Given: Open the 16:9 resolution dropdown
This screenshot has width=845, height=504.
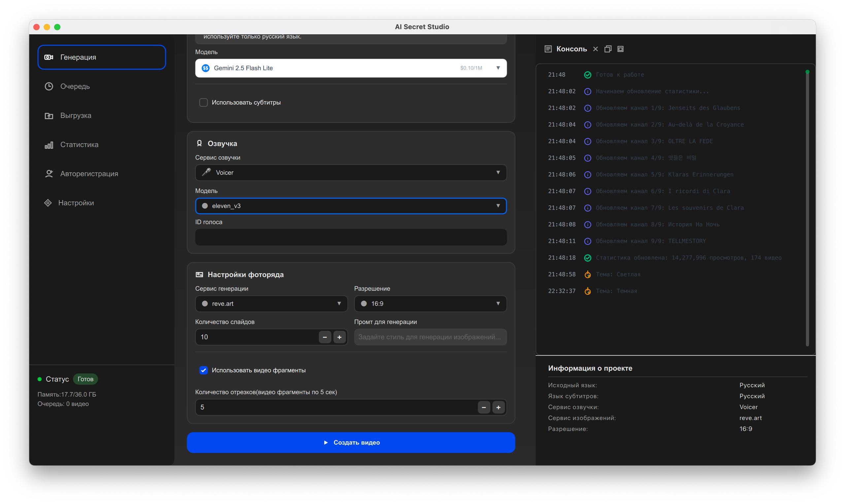Looking at the screenshot, I should click(430, 304).
